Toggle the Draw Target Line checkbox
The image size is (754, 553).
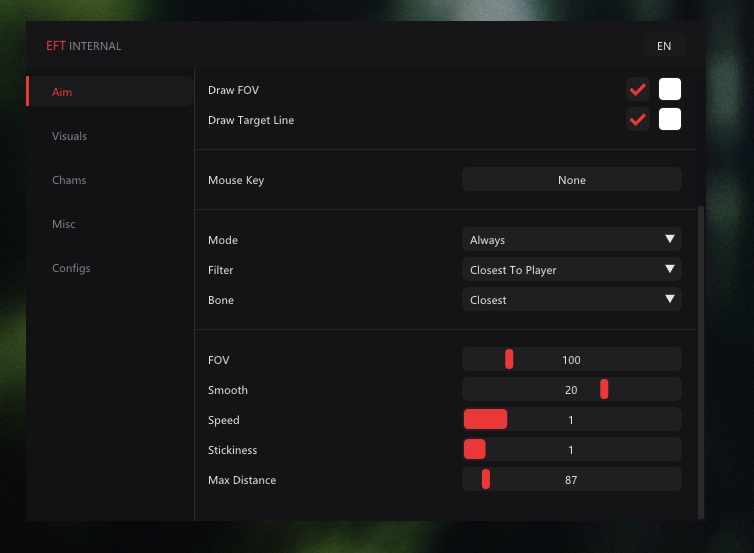638,119
